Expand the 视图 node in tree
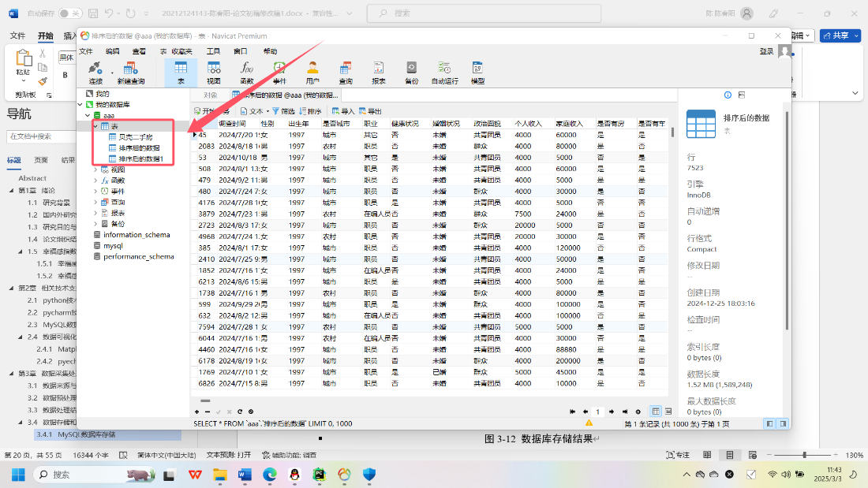Screen dimensions: 868x488 95,169
